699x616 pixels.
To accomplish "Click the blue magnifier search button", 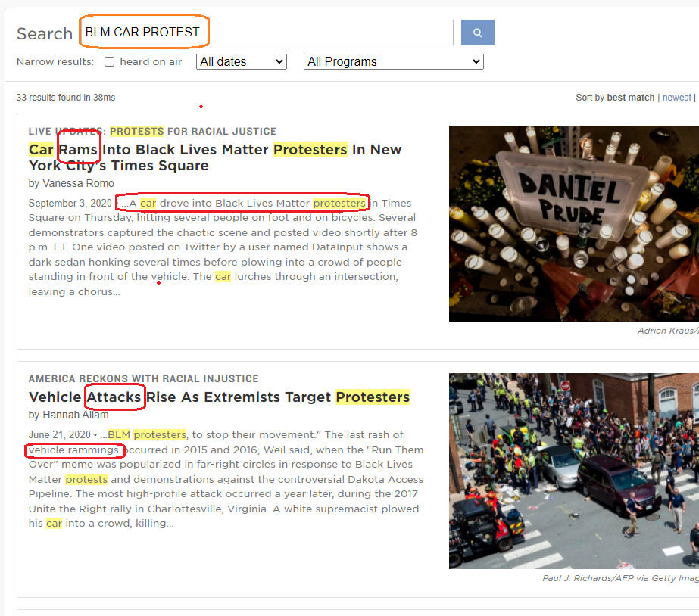I will [x=477, y=33].
